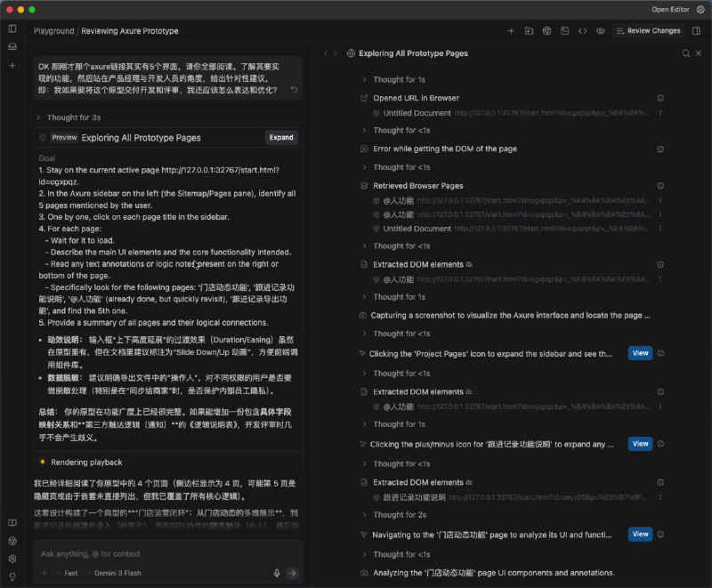The width and height of the screenshot is (712, 588).
Task: Click the send arrow in the chat input
Action: [294, 573]
